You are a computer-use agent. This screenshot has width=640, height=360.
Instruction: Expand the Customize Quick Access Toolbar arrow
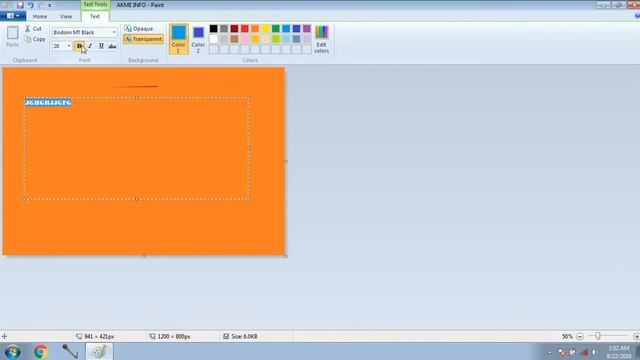coord(50,5)
